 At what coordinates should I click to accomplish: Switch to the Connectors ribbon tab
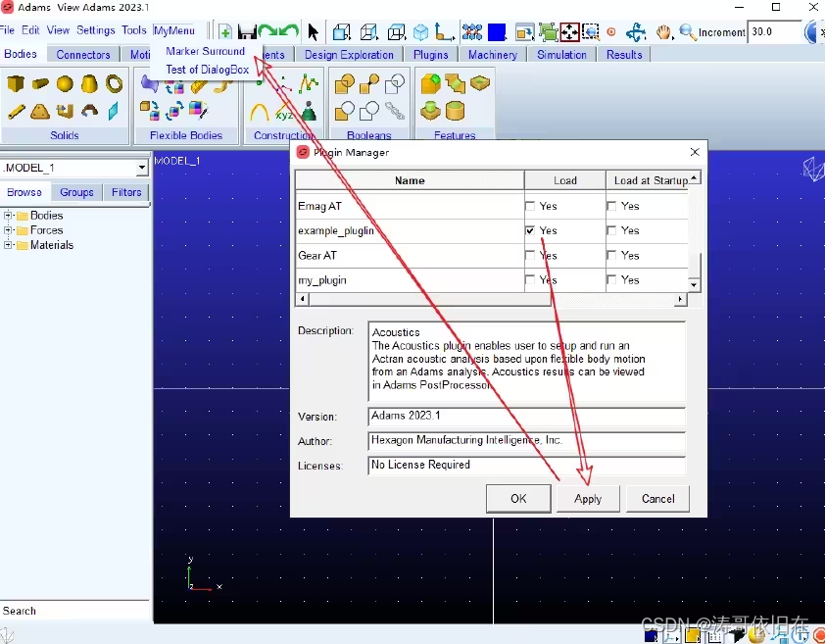83,55
